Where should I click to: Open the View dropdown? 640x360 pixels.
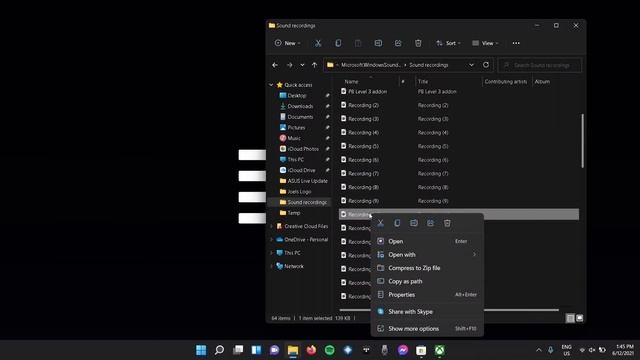(x=485, y=43)
